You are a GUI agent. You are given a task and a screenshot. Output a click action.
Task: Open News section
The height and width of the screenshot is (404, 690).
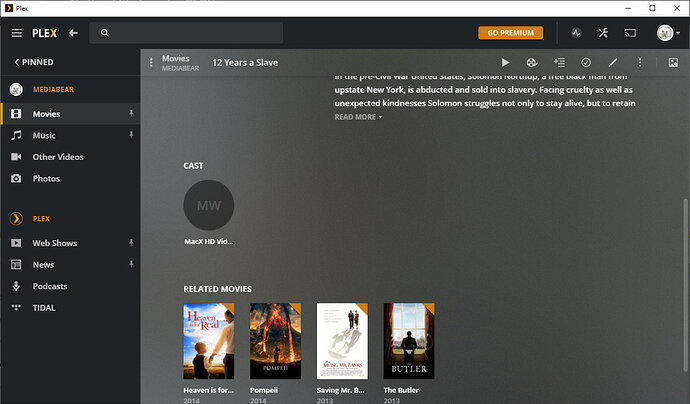coord(70,264)
